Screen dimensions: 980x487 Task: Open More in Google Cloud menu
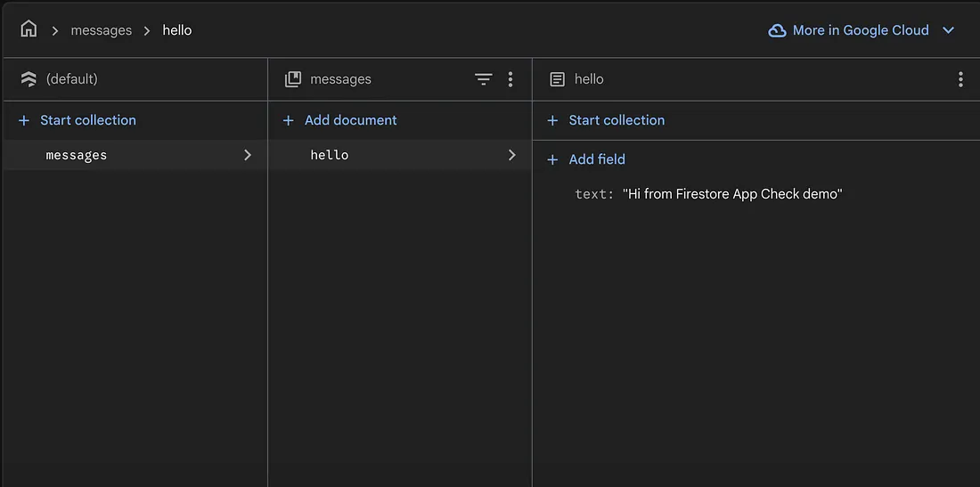tap(862, 30)
